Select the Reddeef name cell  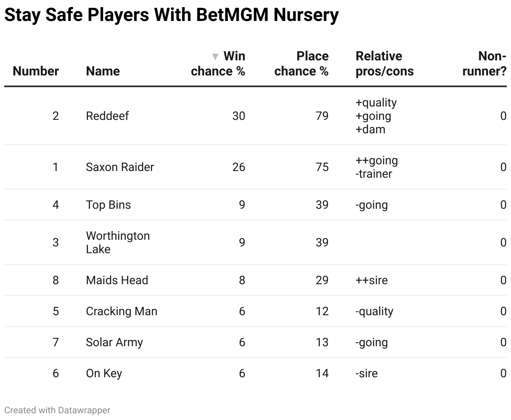[107, 116]
